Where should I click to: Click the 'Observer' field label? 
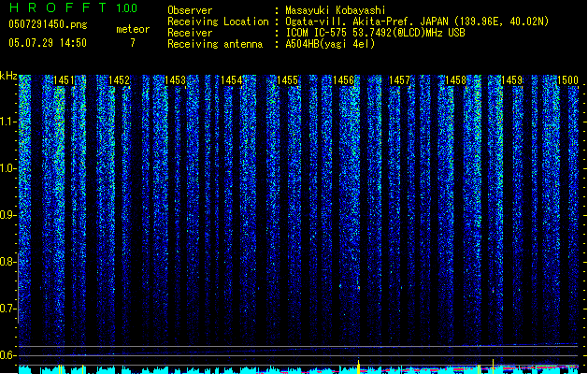(x=190, y=10)
